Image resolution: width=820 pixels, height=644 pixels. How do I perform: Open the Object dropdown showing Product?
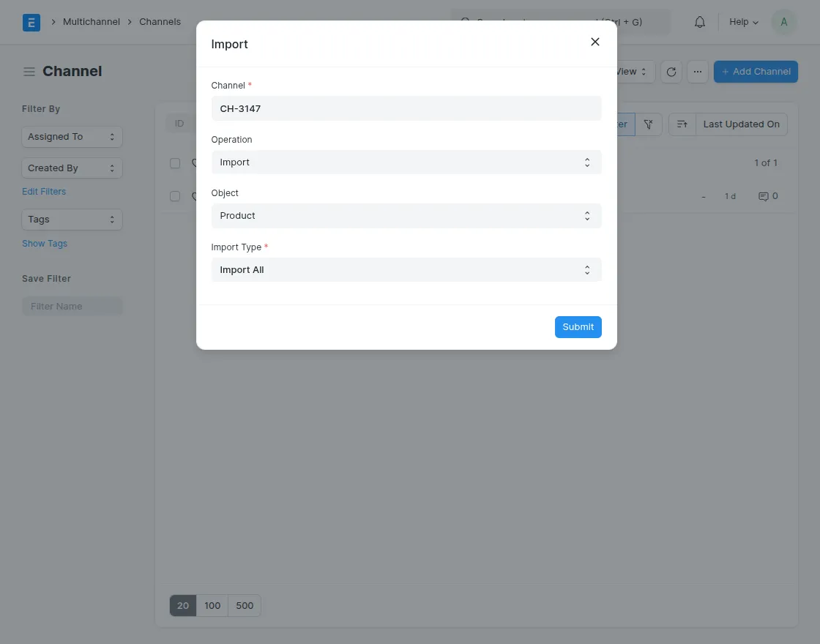406,215
